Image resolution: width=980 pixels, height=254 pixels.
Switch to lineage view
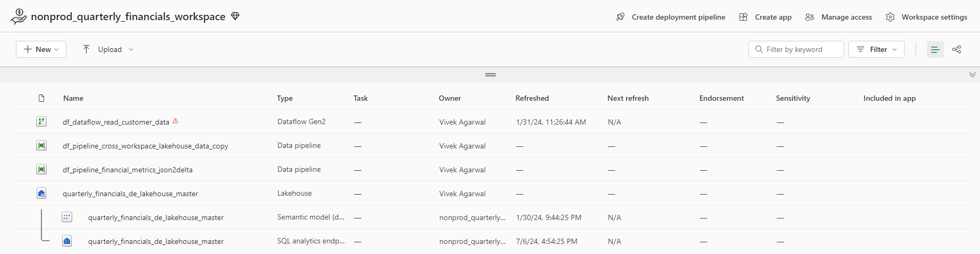coord(957,49)
